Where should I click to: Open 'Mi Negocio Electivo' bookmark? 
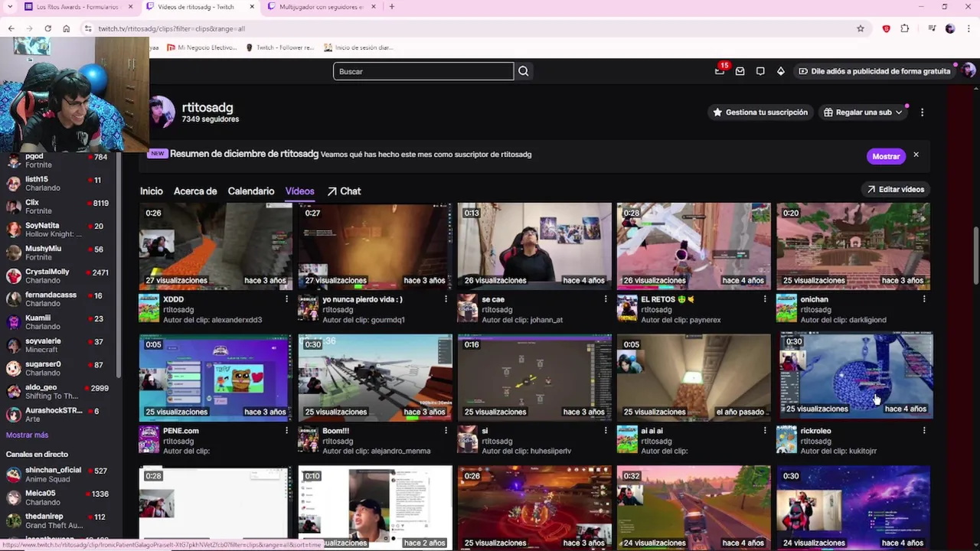coord(201,47)
